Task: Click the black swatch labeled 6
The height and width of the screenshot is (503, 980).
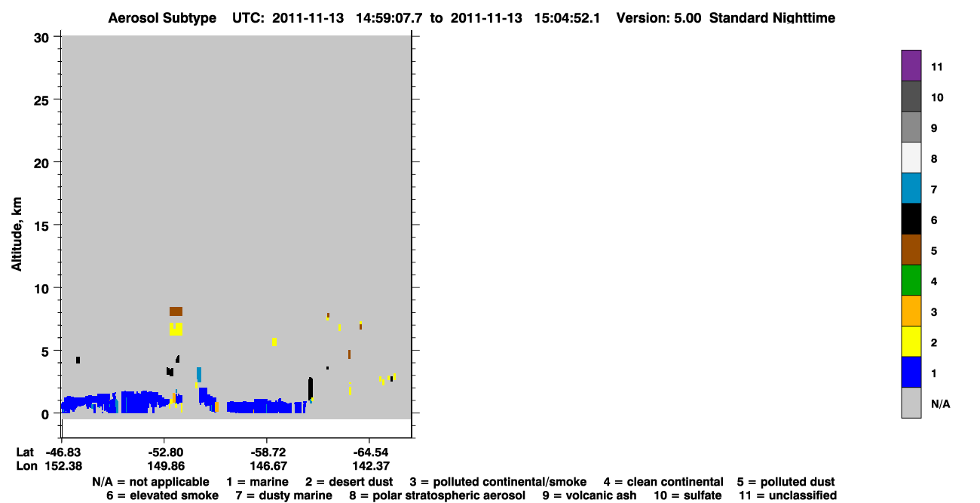Action: click(x=911, y=219)
